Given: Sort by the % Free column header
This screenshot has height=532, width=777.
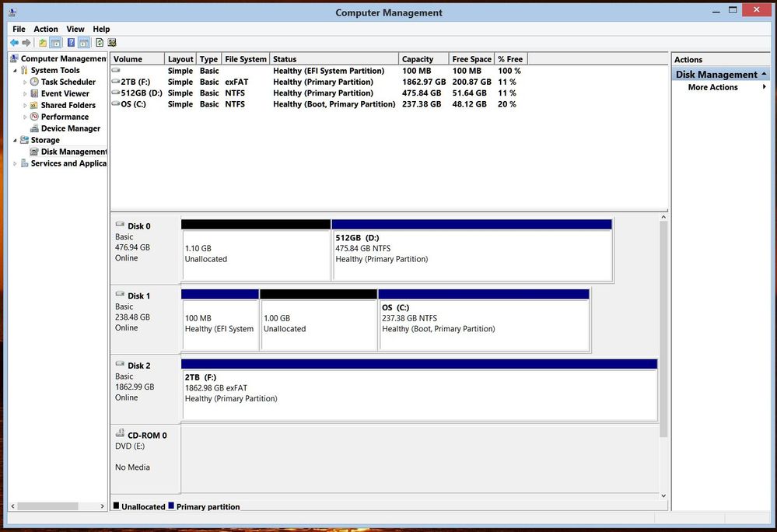Looking at the screenshot, I should click(x=511, y=59).
